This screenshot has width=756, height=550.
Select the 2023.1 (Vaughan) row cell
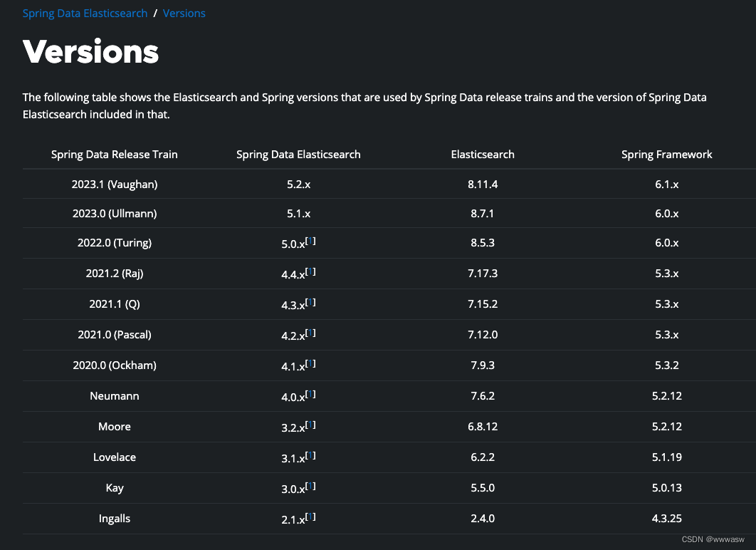[115, 185]
